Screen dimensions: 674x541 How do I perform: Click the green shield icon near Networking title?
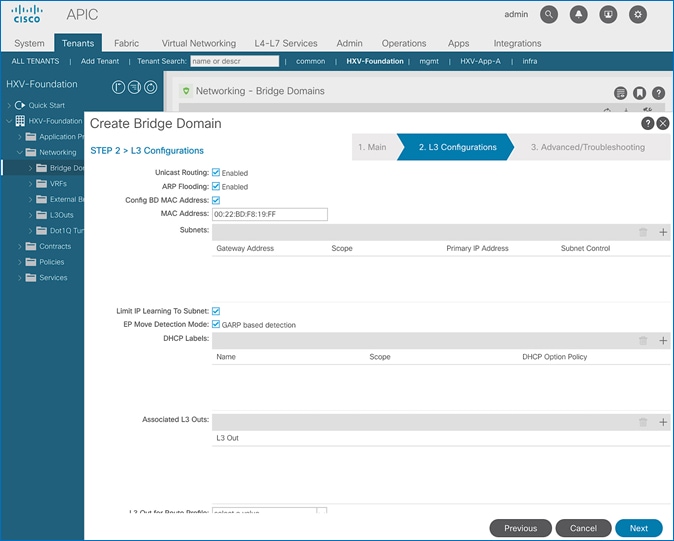pos(186,91)
